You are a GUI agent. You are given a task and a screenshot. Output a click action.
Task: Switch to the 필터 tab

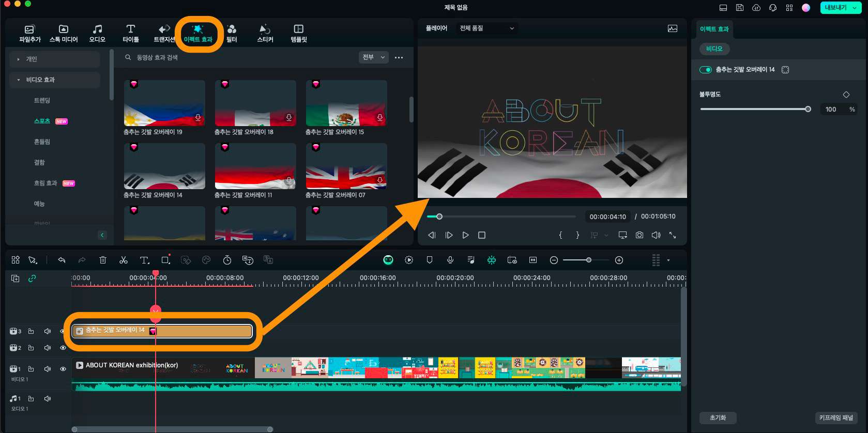pos(232,33)
